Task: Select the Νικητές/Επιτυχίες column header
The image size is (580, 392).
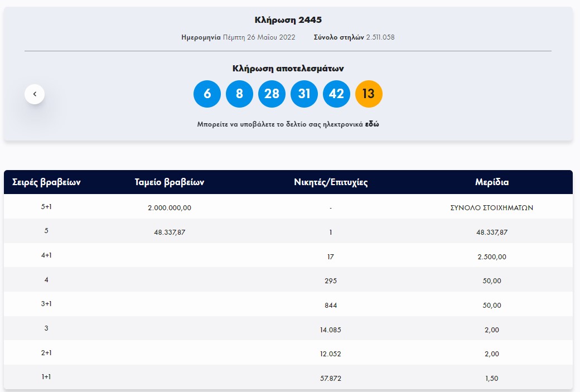Action: click(330, 182)
